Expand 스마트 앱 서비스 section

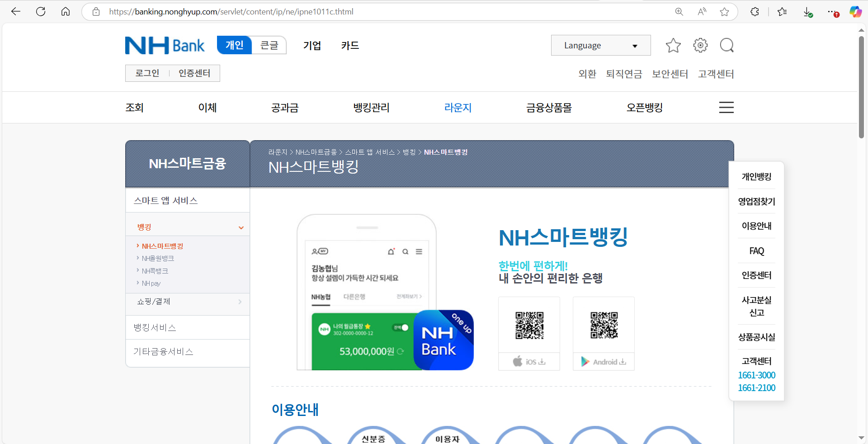click(187, 200)
